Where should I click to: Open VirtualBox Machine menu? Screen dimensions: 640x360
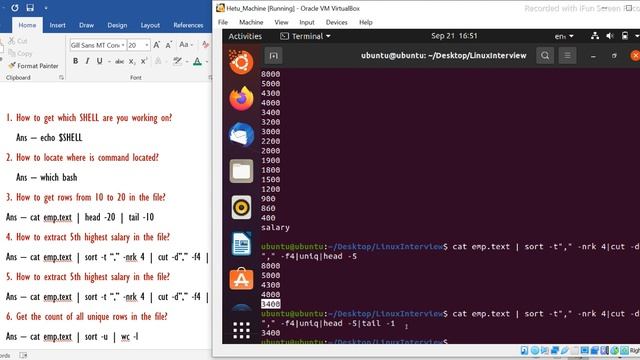(251, 22)
